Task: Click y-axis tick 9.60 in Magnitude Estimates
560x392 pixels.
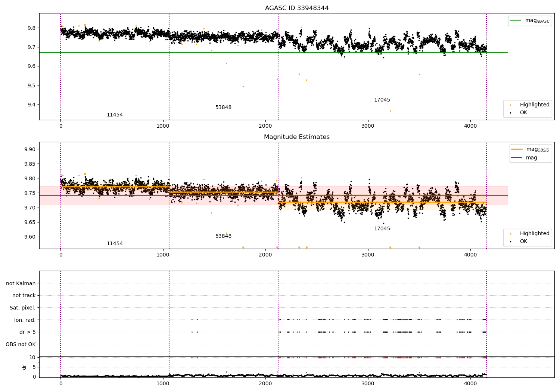Action: (x=30, y=237)
